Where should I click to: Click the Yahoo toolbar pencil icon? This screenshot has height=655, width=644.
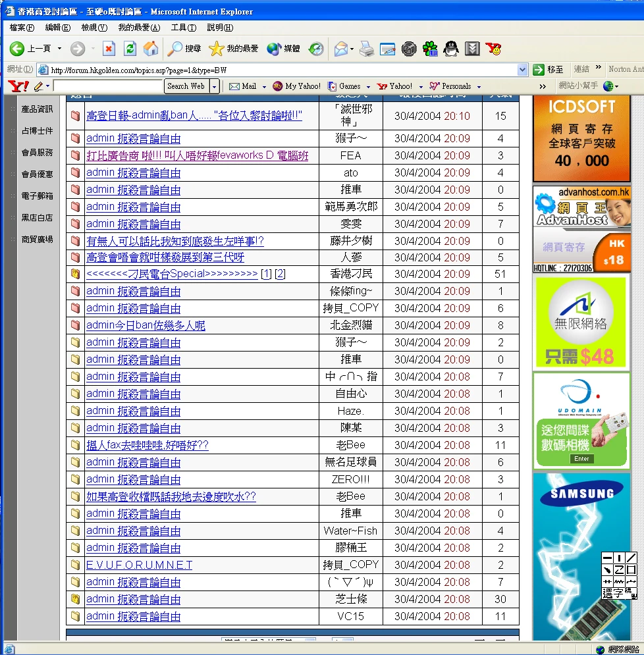38,86
